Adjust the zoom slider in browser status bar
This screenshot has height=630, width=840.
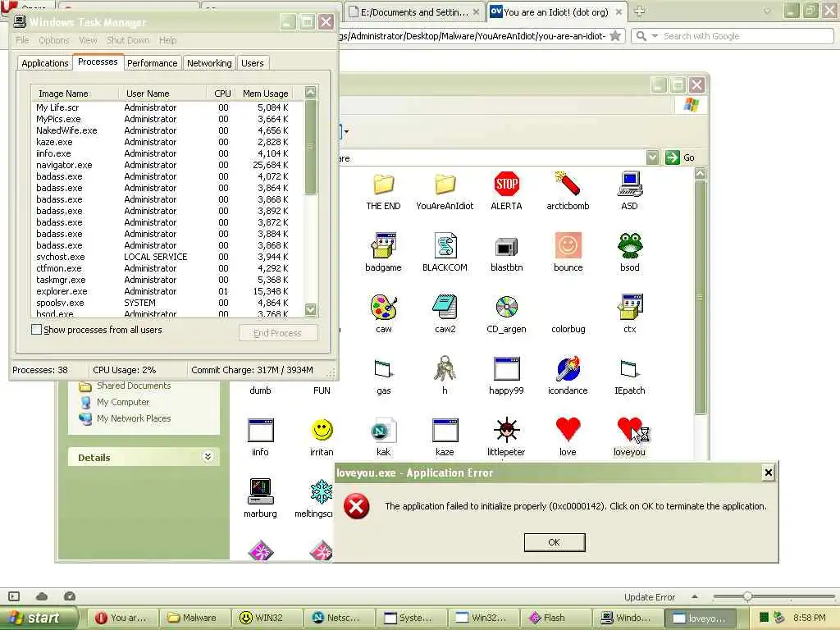click(747, 596)
